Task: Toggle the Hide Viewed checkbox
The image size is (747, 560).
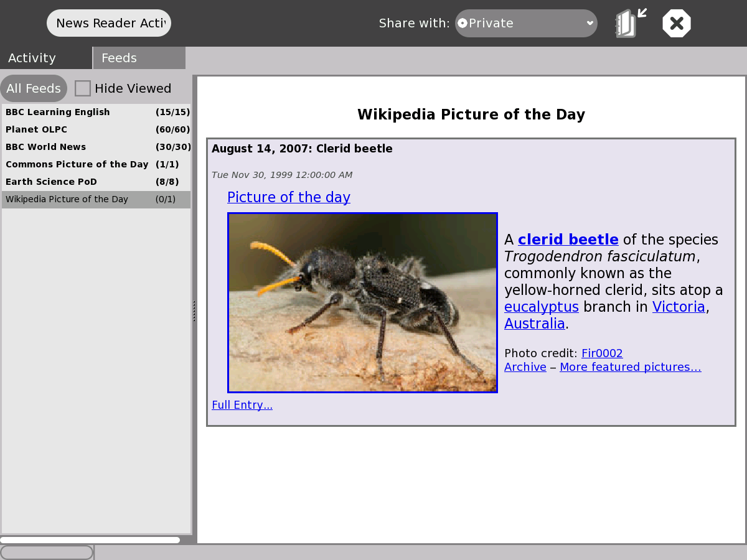Action: tap(83, 88)
